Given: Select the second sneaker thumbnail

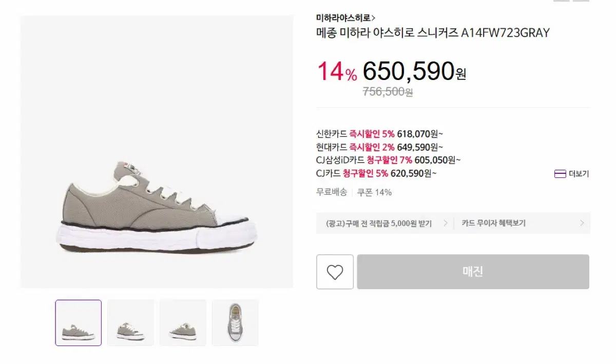Looking at the screenshot, I should (x=130, y=323).
